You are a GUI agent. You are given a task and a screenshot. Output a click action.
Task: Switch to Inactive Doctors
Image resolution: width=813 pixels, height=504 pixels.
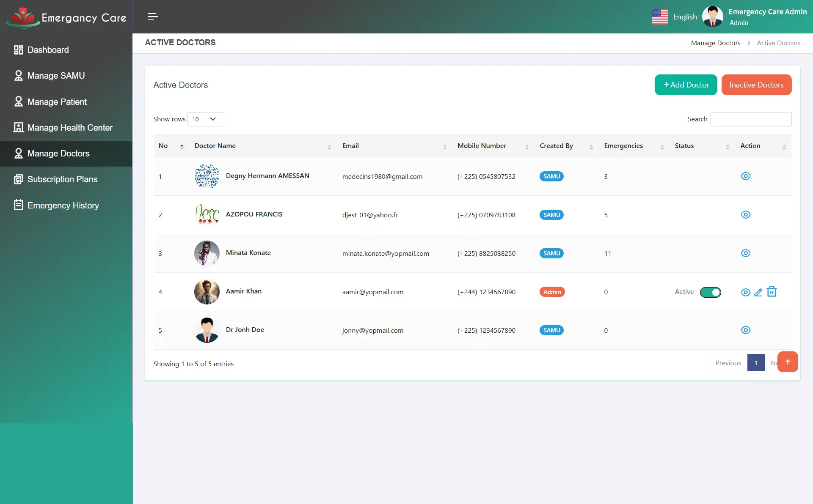(x=757, y=85)
